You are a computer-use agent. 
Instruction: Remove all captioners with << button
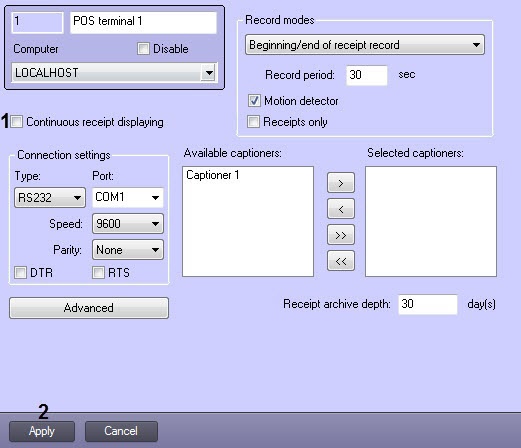point(341,261)
